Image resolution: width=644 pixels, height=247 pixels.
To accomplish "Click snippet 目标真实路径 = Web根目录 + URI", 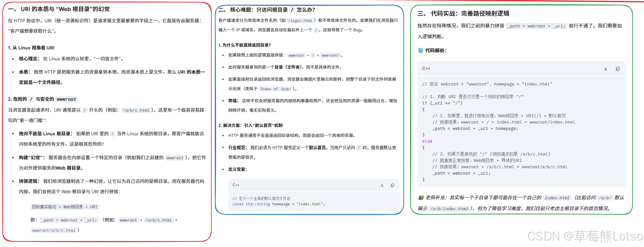I will click(x=64, y=207).
